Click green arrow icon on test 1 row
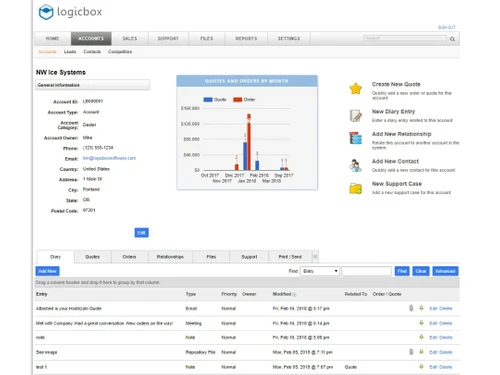Image resolution: width=500 pixels, height=375 pixels. point(421,366)
